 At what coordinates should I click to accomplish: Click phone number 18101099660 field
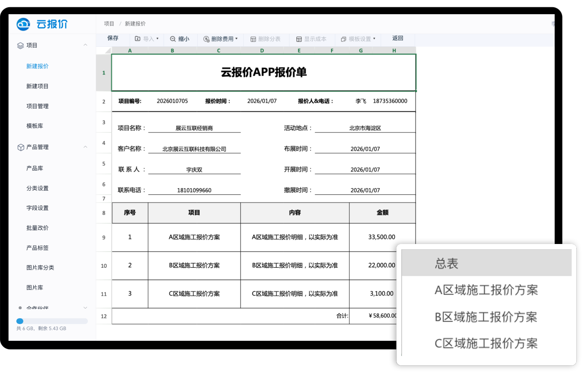(x=194, y=190)
